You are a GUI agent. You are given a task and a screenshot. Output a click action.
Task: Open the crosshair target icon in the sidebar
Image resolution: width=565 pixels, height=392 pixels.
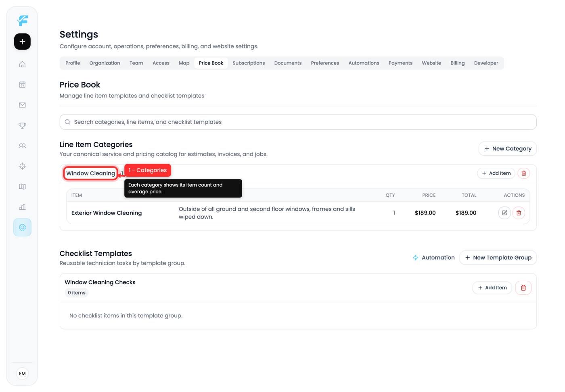22,166
